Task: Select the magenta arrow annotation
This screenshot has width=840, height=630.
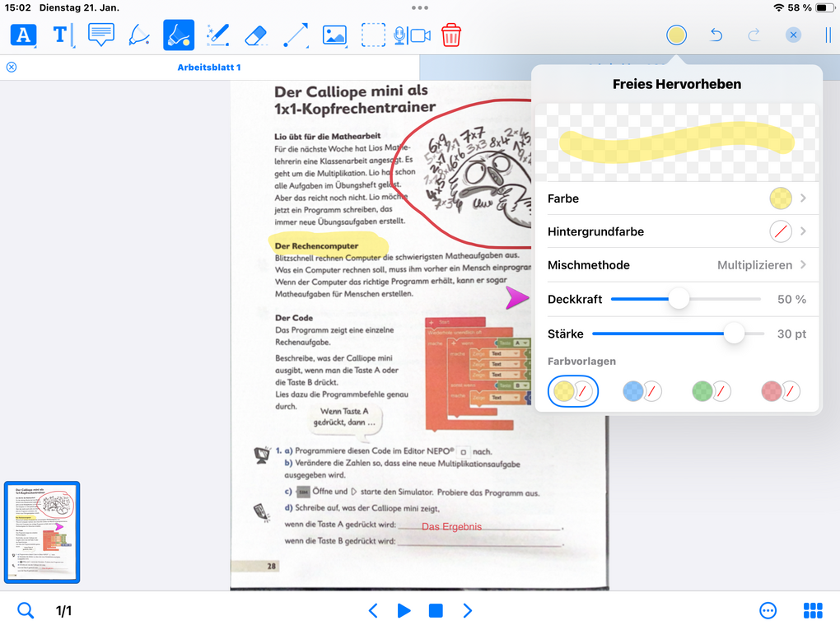Action: 517,298
